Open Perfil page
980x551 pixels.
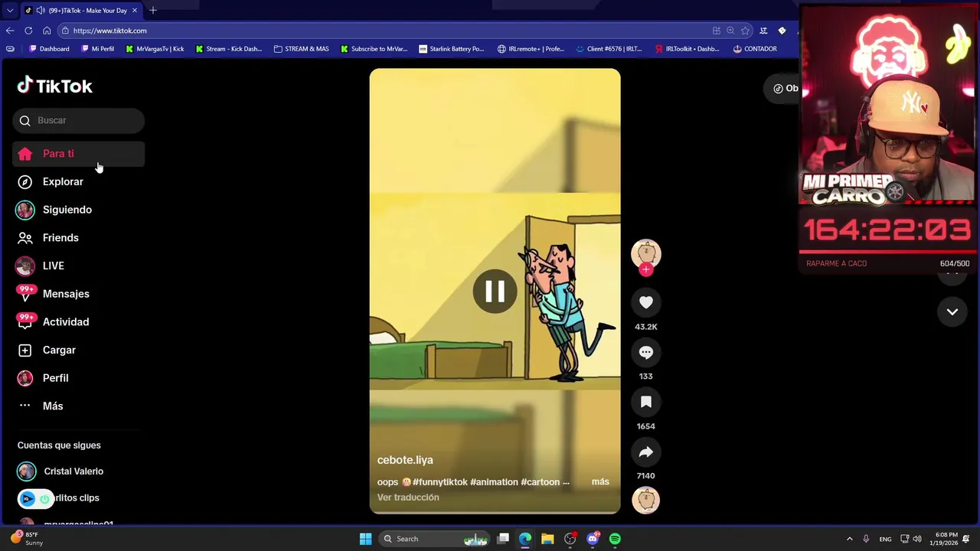pyautogui.click(x=55, y=378)
